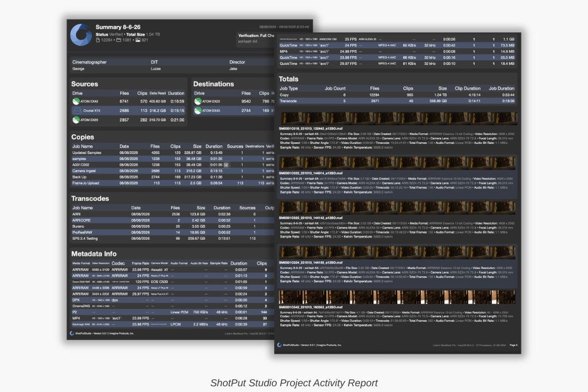Screen dimensions: 588x392
Task: Open the filmstrip thumbnail for SM0001C023_231013_144142
Action: click(397, 208)
